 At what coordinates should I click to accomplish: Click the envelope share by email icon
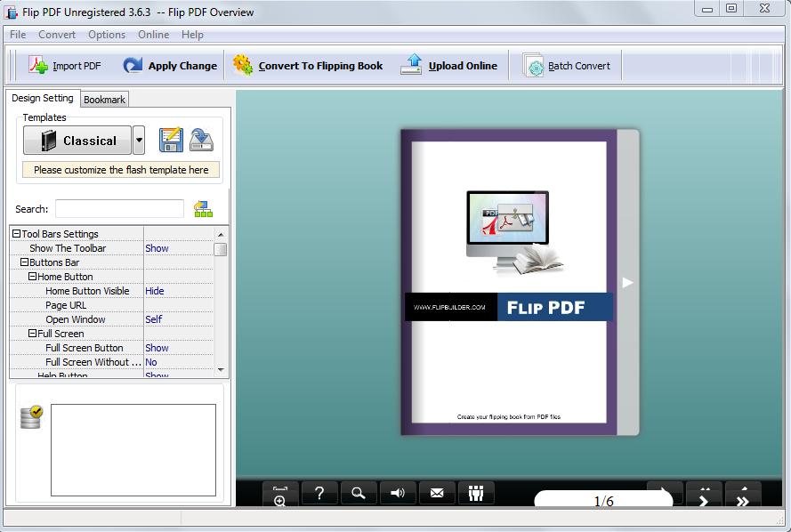coord(437,493)
